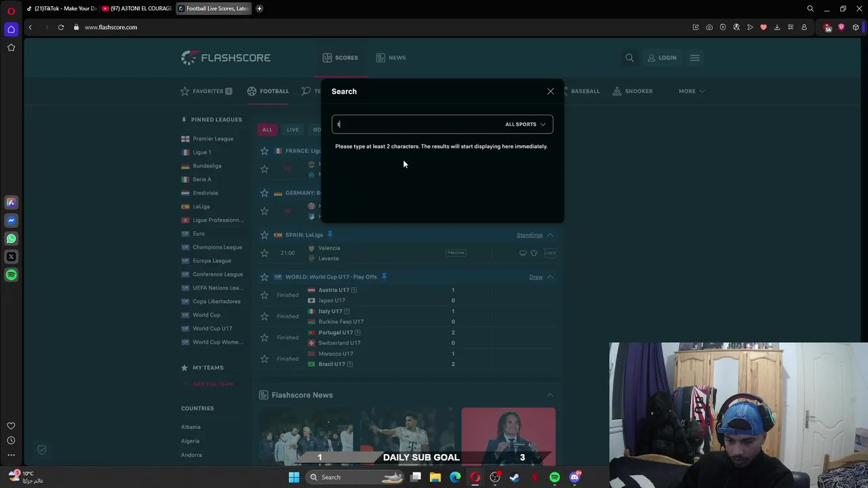This screenshot has height=488, width=868.
Task: Toggle favorite star for SPAIN: LaLiga
Action: [x=264, y=235]
